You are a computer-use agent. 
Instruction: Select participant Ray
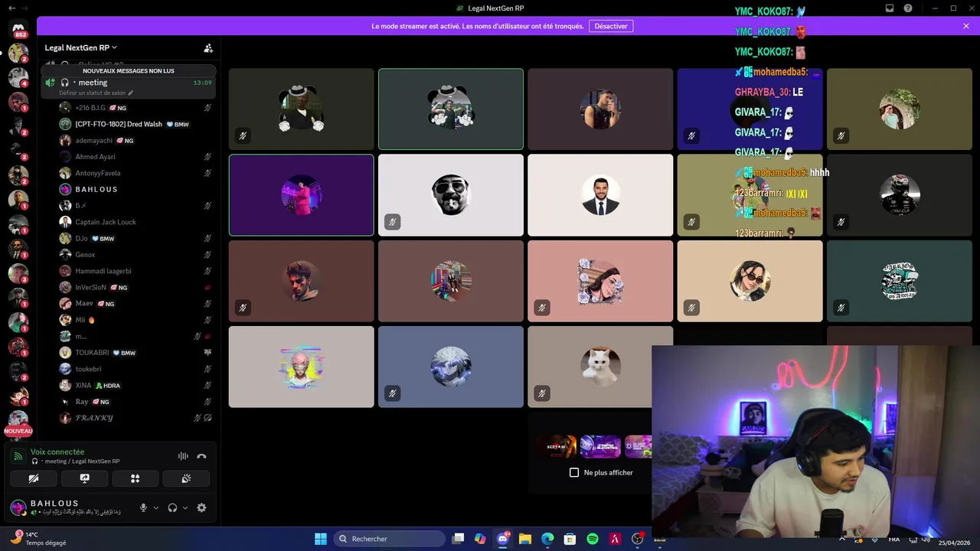click(x=136, y=402)
